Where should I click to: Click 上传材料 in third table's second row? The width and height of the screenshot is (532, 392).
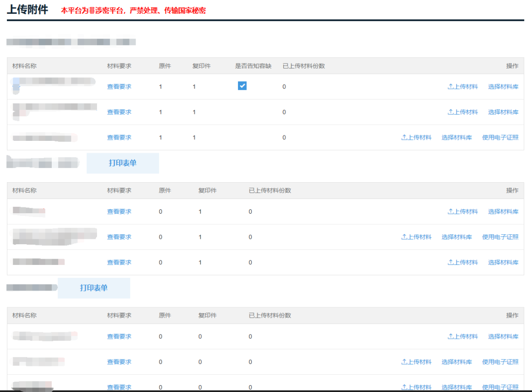(416, 362)
